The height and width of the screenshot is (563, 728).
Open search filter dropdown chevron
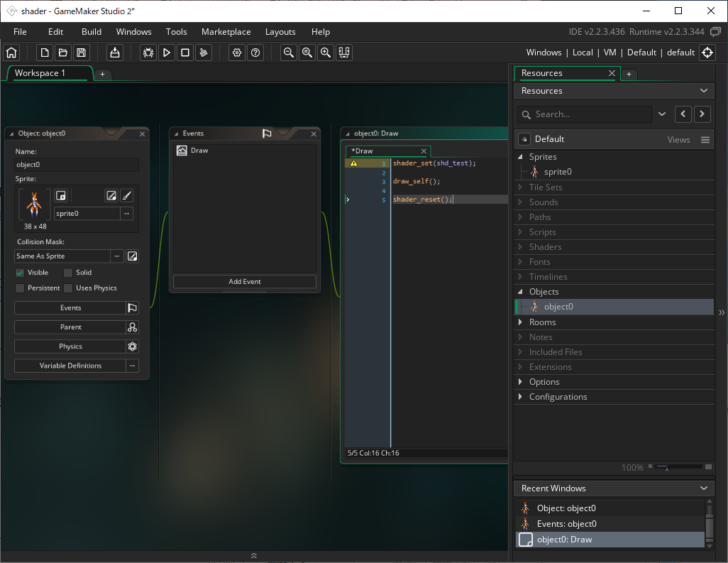coord(662,114)
